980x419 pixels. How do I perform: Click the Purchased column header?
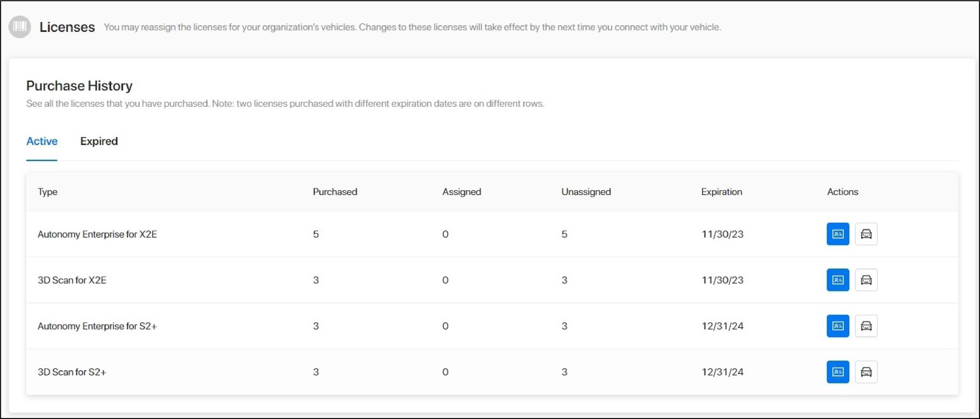click(335, 192)
